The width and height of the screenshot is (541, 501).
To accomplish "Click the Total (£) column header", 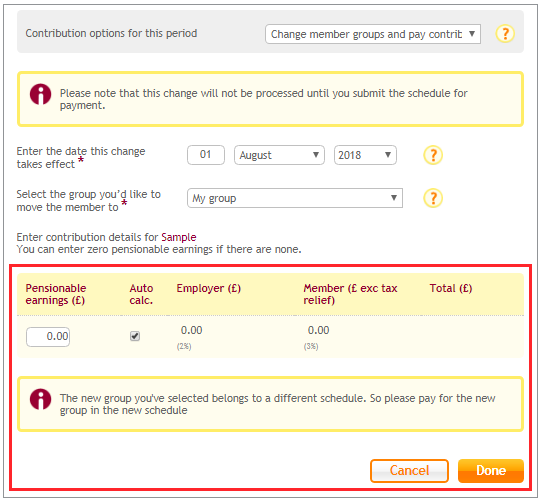I will 451,288.
